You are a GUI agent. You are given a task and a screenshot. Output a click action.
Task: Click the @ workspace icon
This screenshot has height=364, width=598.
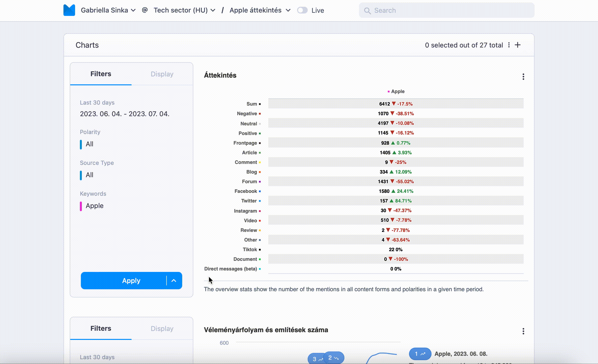click(x=145, y=10)
